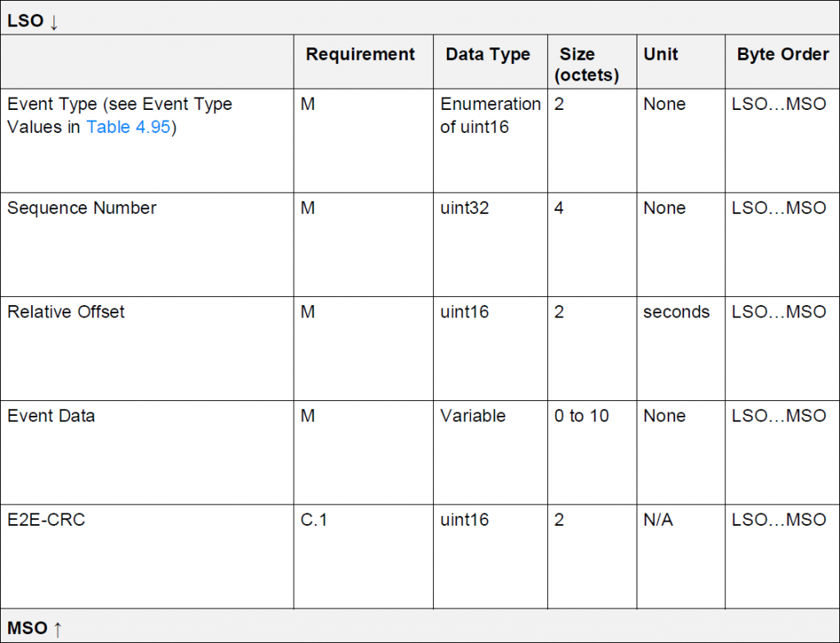Click the C.1 requirement value

[313, 520]
